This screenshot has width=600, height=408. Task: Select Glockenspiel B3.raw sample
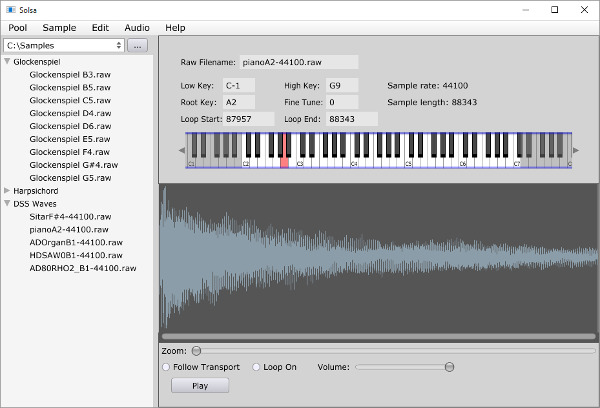[70, 75]
